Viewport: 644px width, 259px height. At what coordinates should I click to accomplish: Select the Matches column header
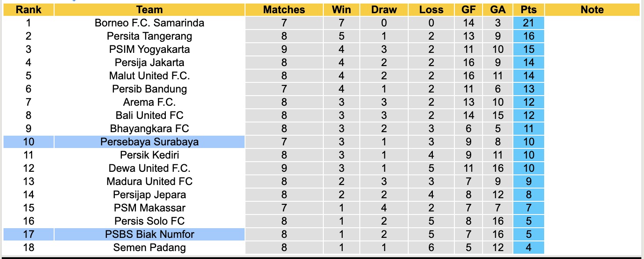[x=284, y=10]
